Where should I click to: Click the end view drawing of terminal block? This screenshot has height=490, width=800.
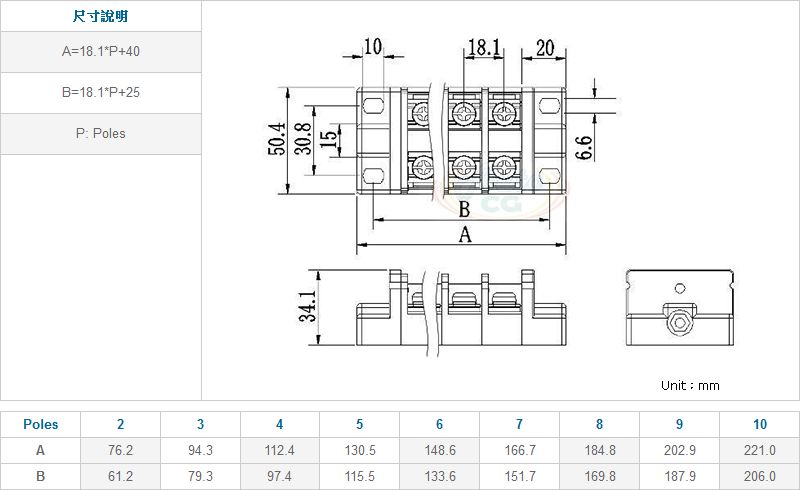point(681,308)
